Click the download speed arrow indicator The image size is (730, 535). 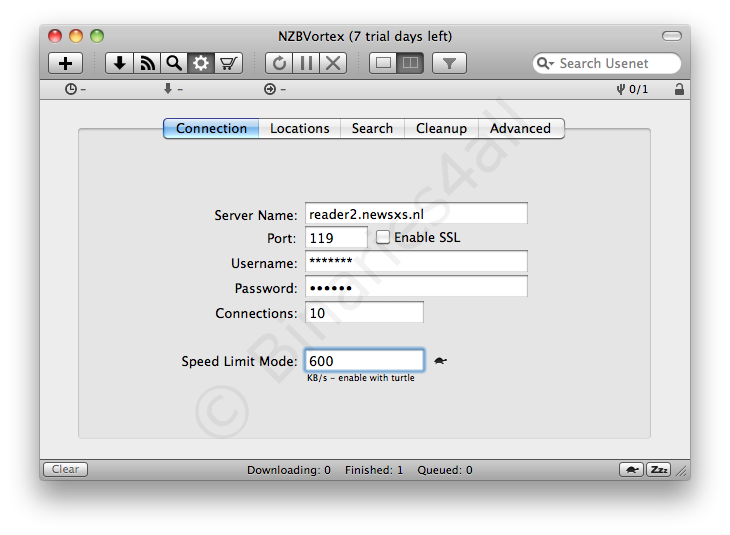pos(173,88)
